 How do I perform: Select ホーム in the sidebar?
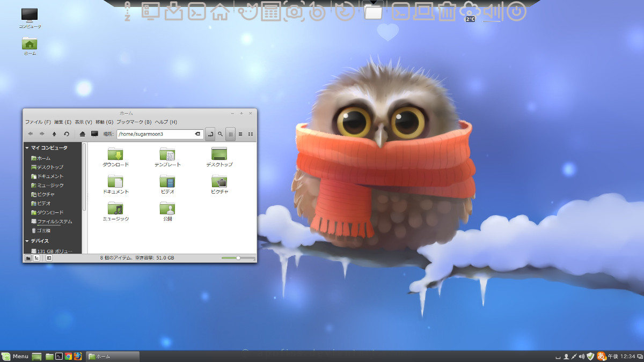click(41, 158)
